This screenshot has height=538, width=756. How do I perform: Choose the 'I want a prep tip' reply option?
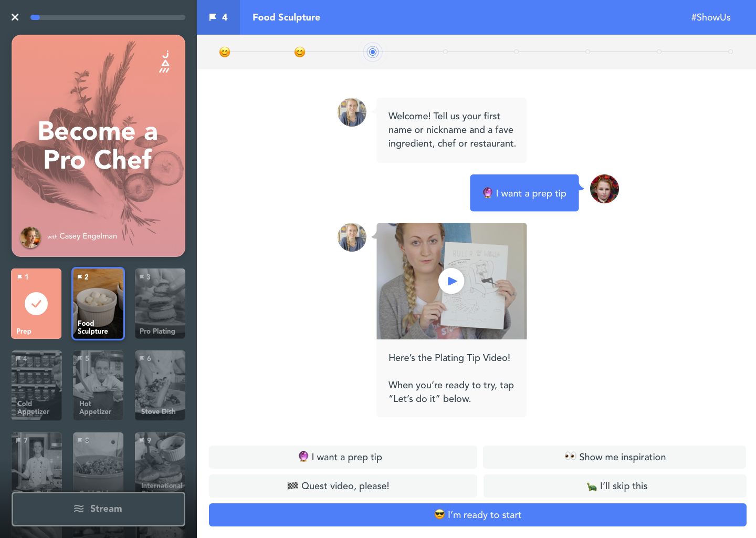tap(343, 457)
